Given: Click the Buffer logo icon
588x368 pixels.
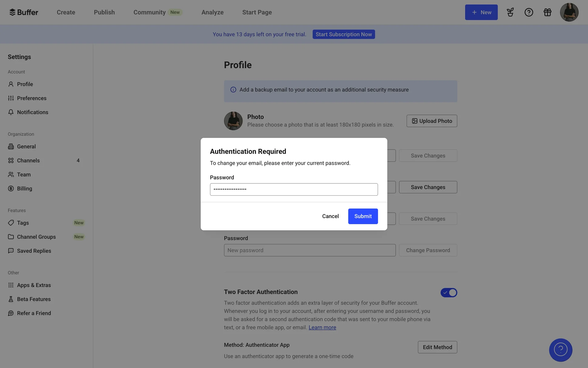Looking at the screenshot, I should pos(12,12).
